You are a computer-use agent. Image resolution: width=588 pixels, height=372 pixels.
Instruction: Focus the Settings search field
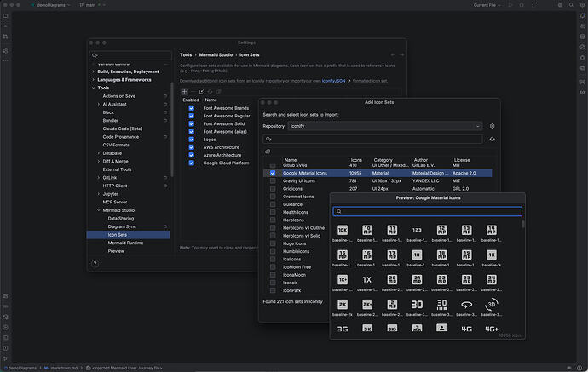pos(130,55)
